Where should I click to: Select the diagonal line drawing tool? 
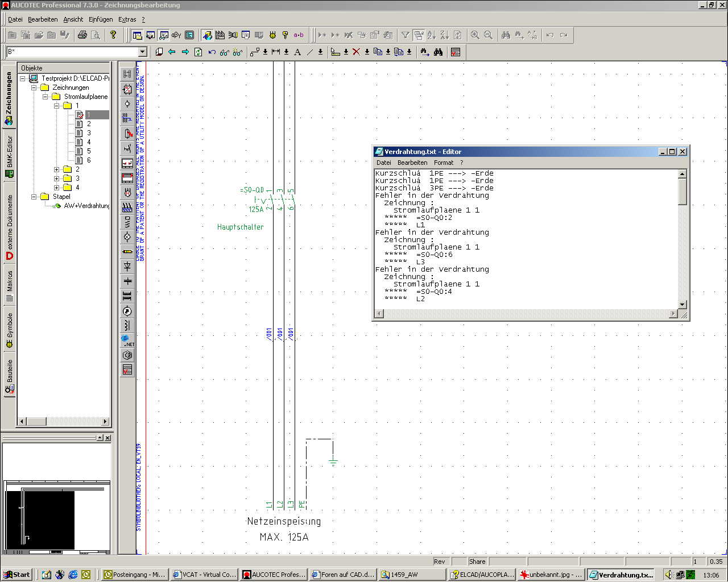click(310, 52)
